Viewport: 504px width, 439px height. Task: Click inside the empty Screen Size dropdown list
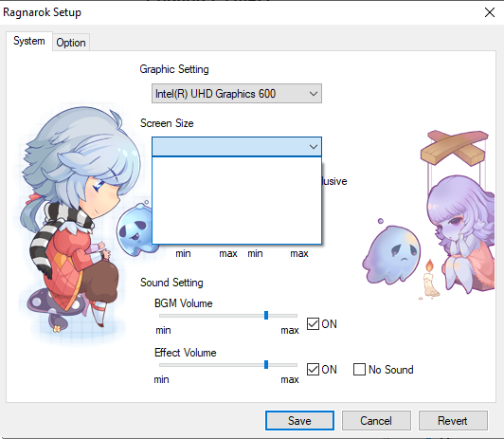click(x=237, y=200)
